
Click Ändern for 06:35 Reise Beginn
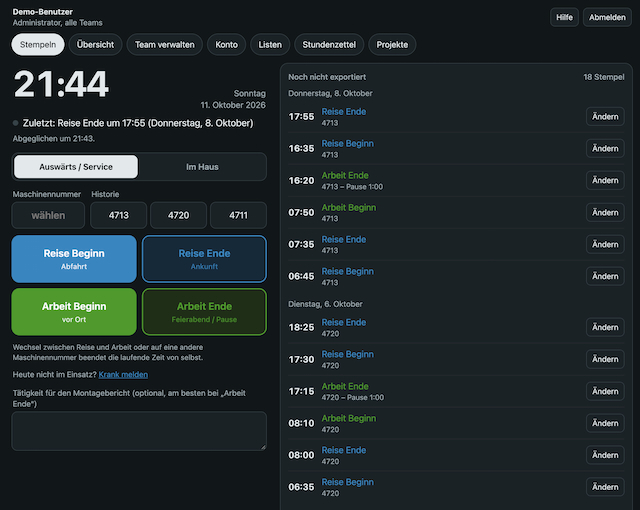(605, 487)
